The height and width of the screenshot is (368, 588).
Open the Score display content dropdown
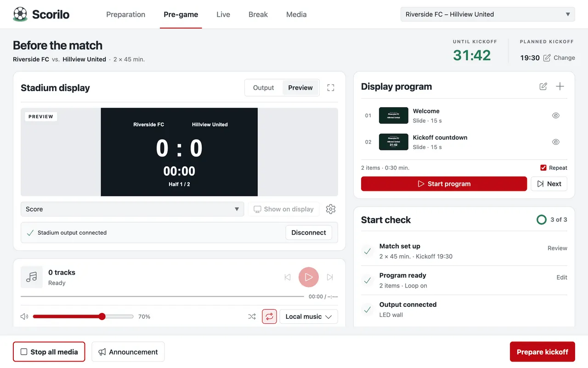pos(132,209)
